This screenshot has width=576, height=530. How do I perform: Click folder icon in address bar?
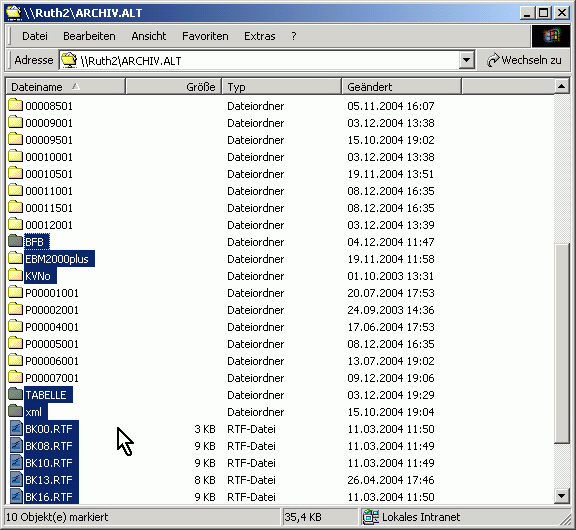pyautogui.click(x=69, y=60)
